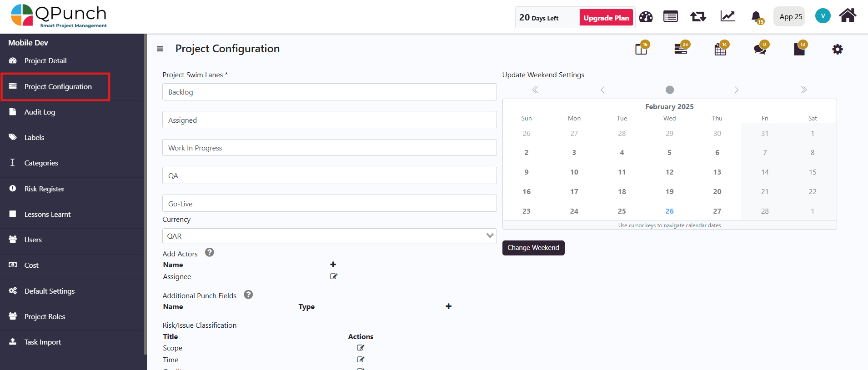Click the notifications bell icon
Image resolution: width=868 pixels, height=370 pixels.
756,17
